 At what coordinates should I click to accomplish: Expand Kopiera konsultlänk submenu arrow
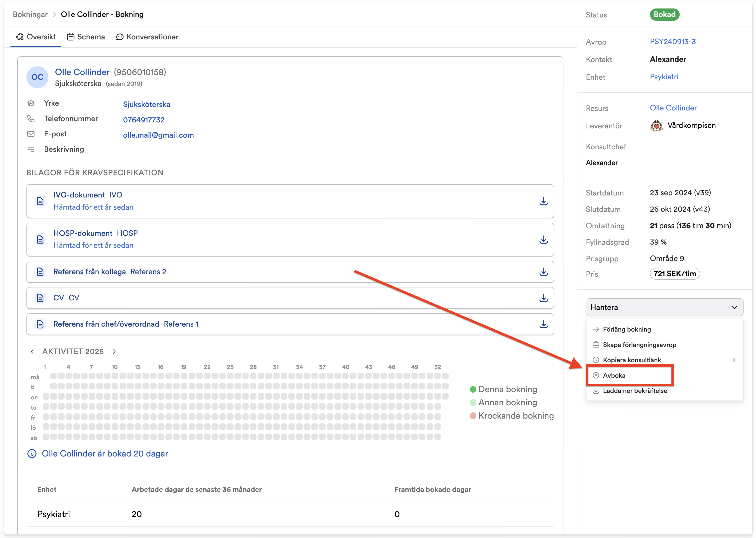[x=734, y=360]
